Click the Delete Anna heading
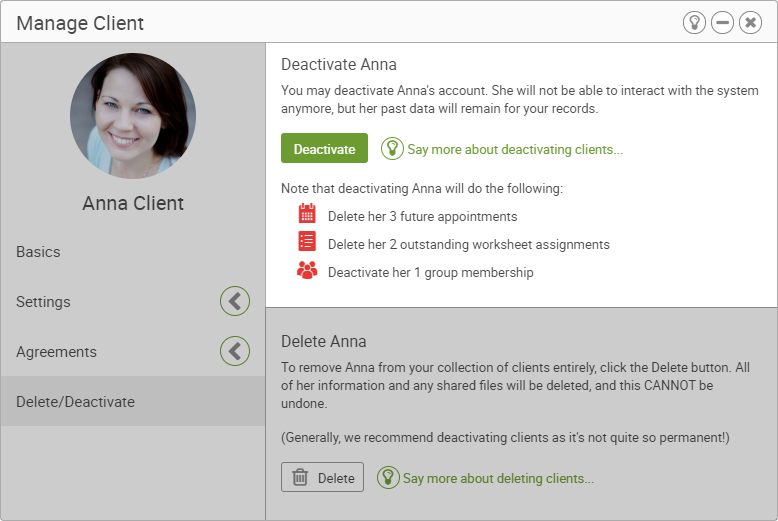 (x=324, y=341)
